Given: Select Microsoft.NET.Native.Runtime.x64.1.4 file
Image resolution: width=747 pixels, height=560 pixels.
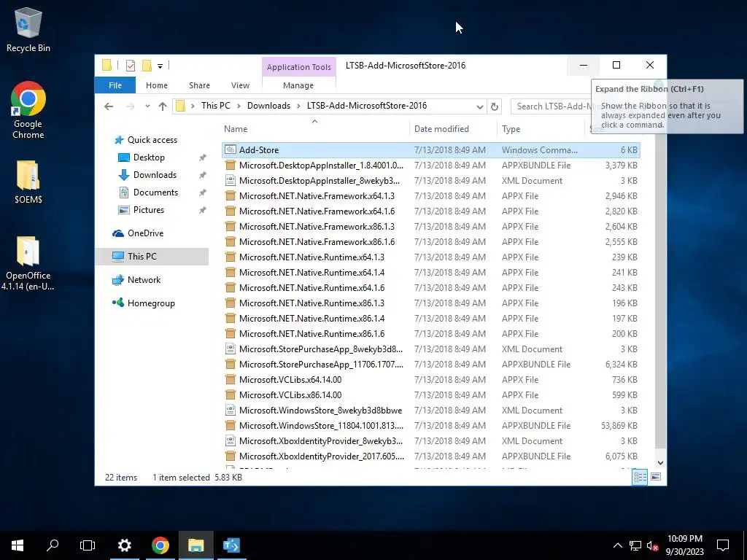Looking at the screenshot, I should pos(431,273).
